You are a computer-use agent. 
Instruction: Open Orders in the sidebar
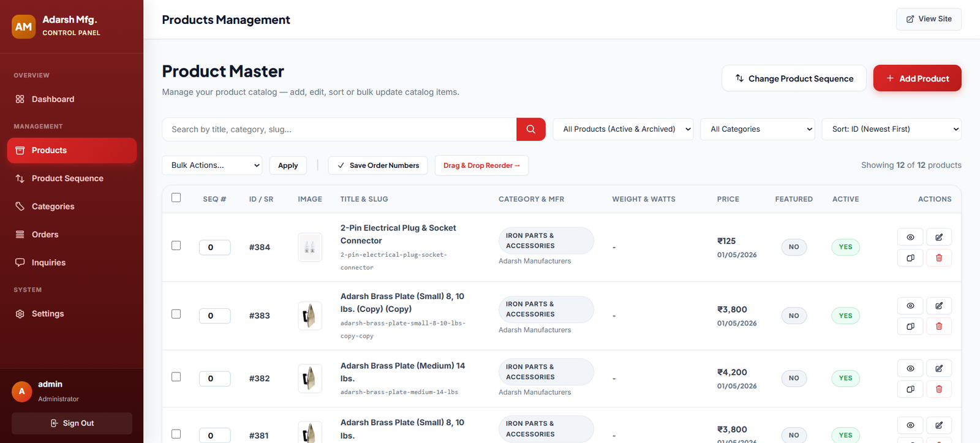(x=72, y=235)
